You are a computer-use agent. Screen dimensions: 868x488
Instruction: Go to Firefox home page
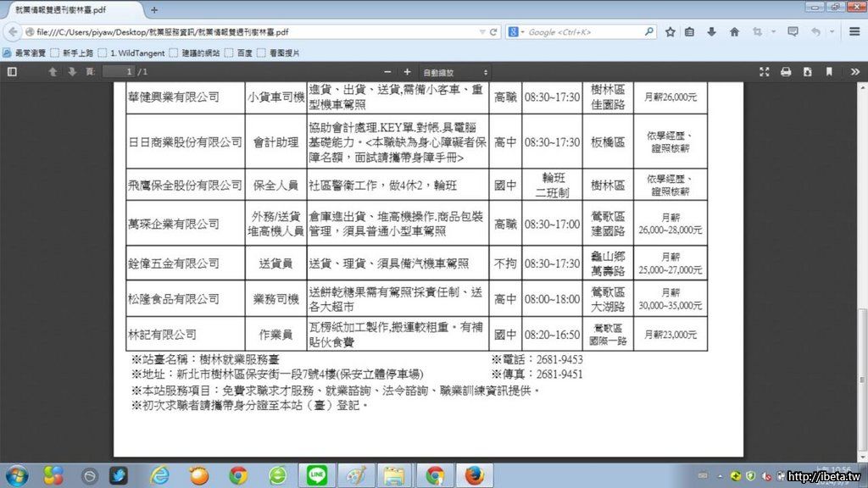pyautogui.click(x=734, y=32)
